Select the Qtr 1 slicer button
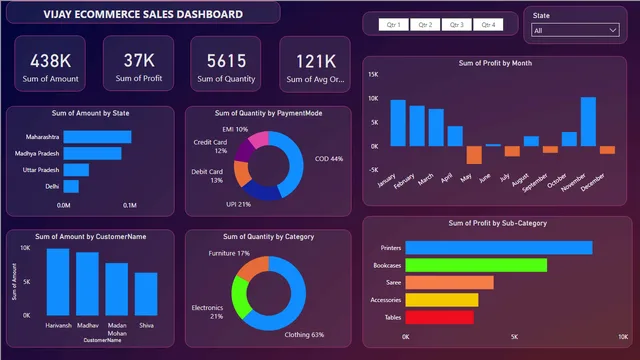Screen dimensions: 640x360 click(393, 24)
